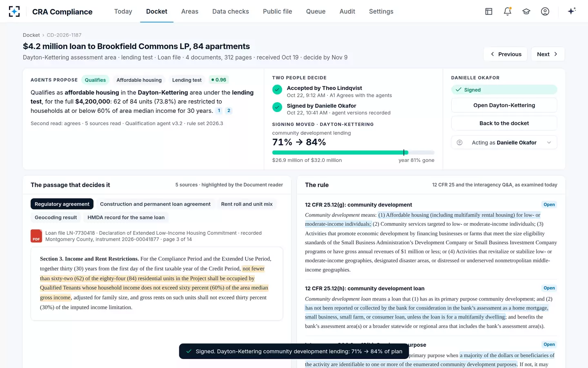Screen dimensions: 588x368
Task: Click the person icon in the Acting as selector
Action: click(x=460, y=143)
